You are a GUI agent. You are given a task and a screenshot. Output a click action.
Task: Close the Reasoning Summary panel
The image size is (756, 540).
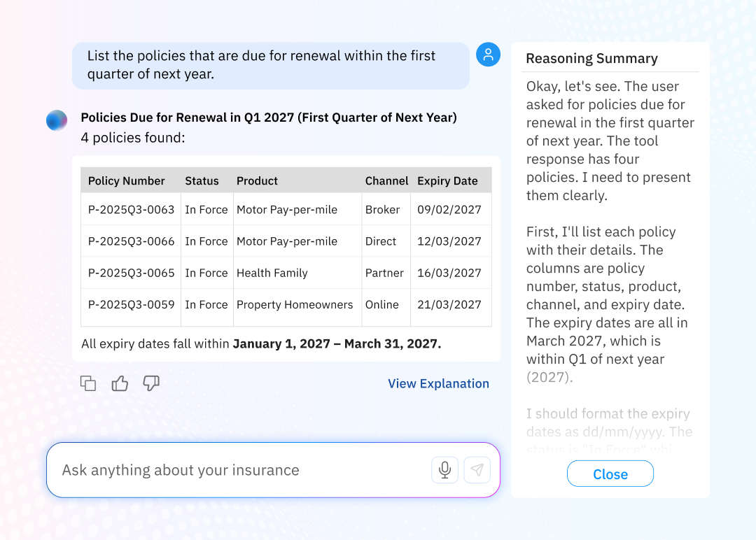[x=610, y=474]
